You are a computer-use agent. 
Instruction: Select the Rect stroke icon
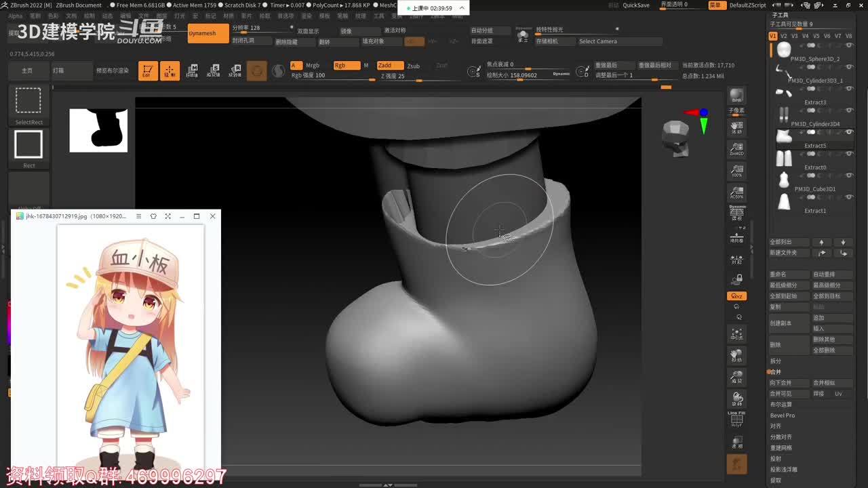pyautogui.click(x=28, y=146)
